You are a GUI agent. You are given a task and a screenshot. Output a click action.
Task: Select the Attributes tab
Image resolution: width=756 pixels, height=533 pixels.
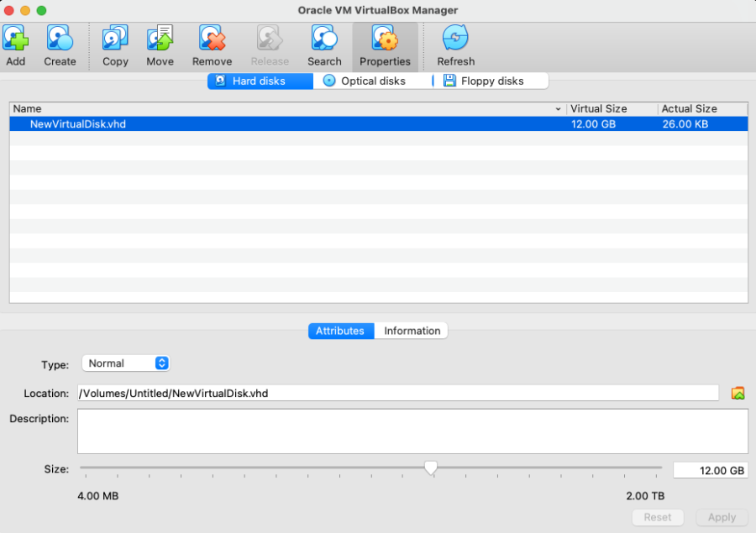(x=341, y=331)
